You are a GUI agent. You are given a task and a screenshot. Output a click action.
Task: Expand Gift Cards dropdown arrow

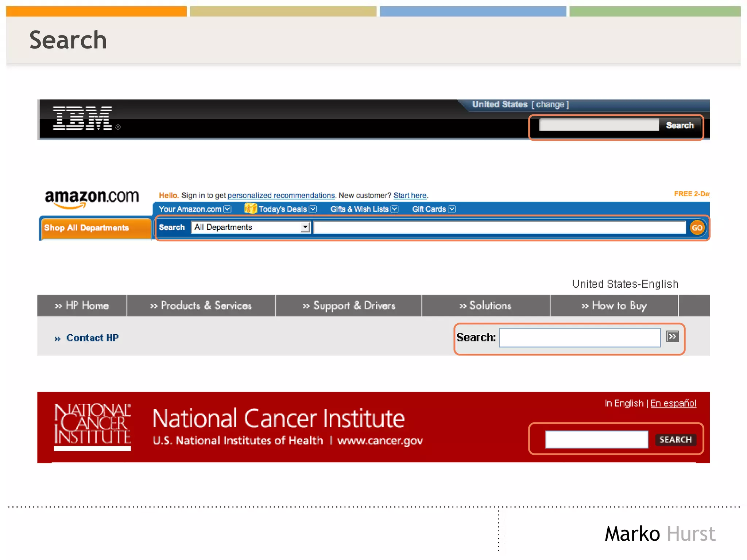[452, 209]
